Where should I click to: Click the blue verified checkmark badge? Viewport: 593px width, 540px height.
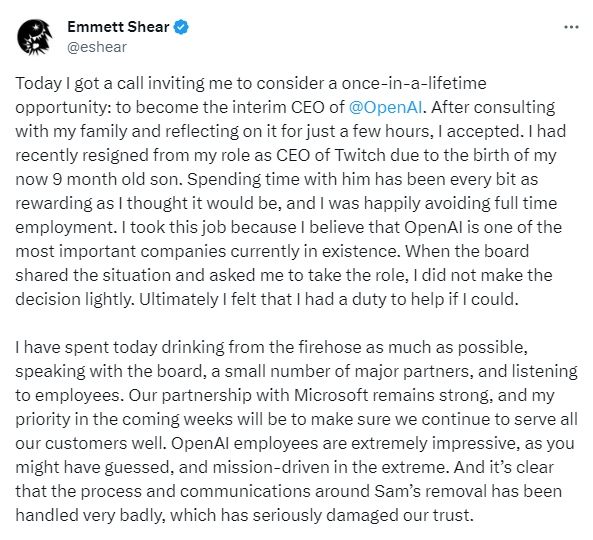pyautogui.click(x=181, y=27)
